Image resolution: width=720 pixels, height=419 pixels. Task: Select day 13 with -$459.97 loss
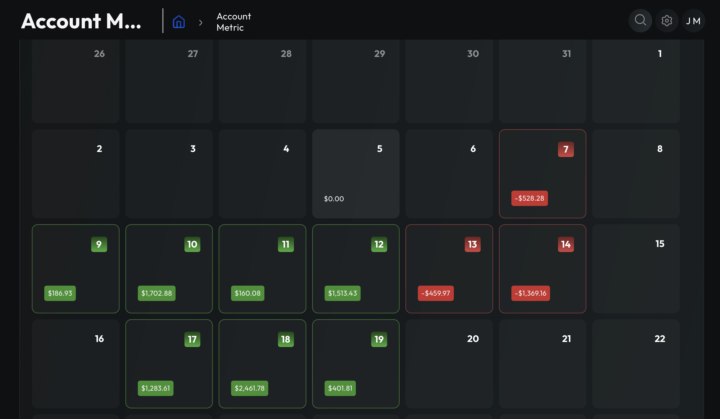449,268
